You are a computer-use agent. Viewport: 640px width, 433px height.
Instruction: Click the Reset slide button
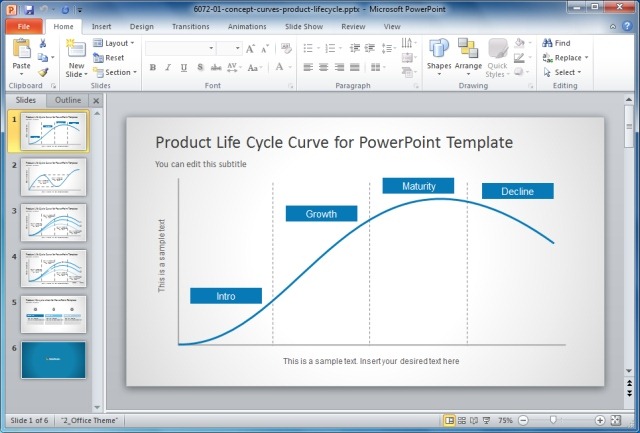109,58
